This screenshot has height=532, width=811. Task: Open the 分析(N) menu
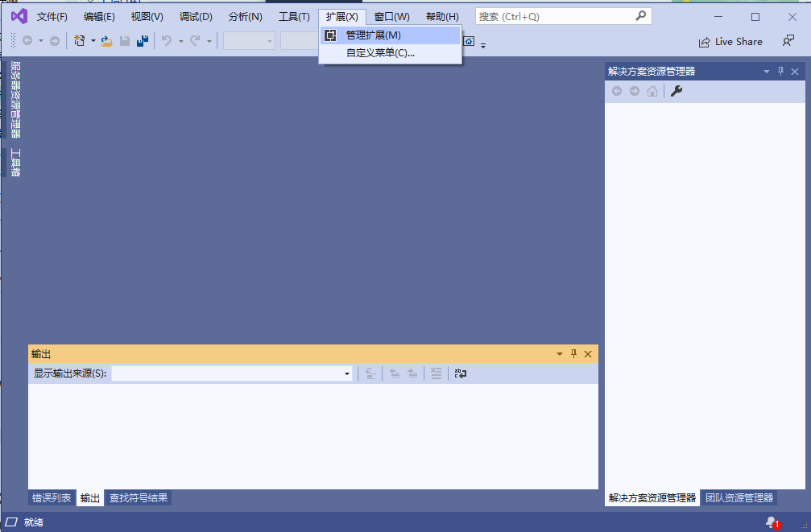point(245,17)
